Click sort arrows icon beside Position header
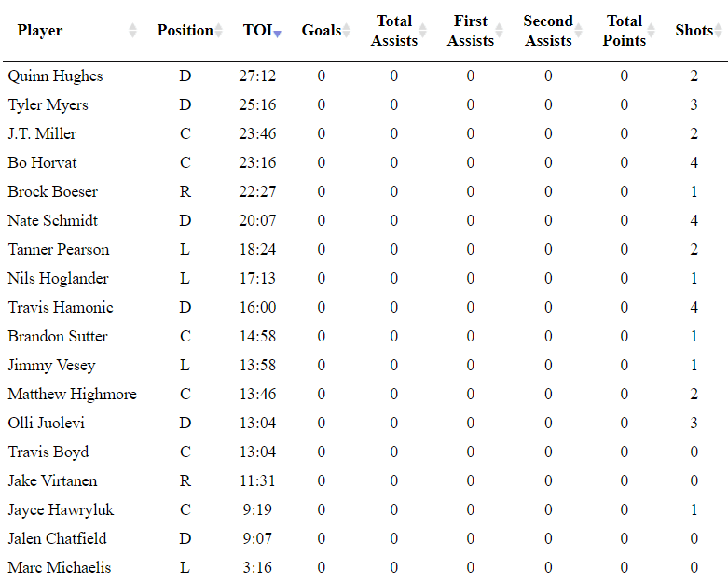Image resolution: width=728 pixels, height=584 pixels. click(x=218, y=31)
